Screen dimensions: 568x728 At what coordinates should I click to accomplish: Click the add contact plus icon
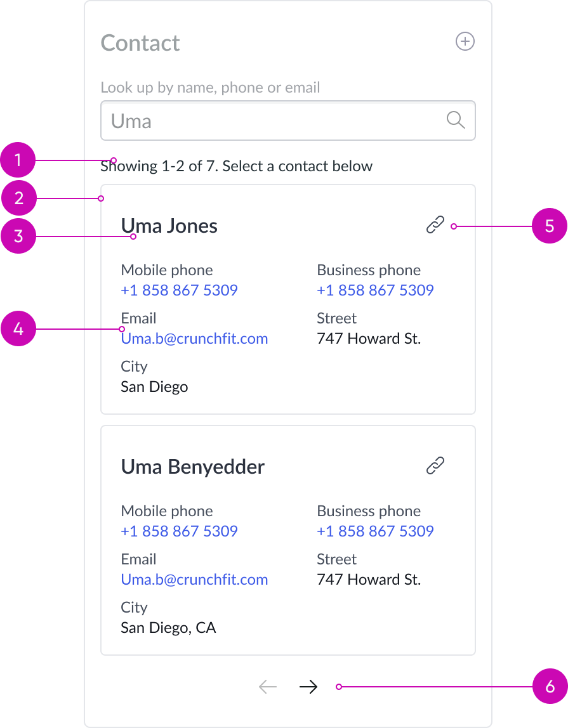[x=465, y=42]
